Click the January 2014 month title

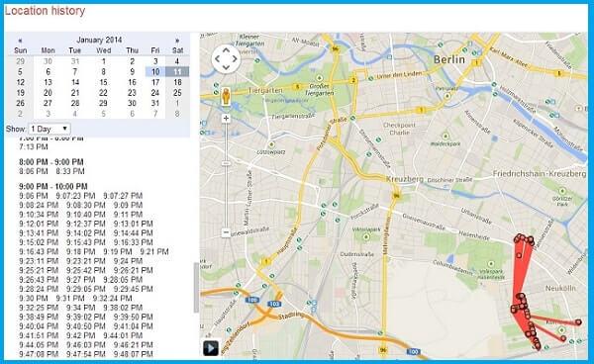tap(99, 40)
